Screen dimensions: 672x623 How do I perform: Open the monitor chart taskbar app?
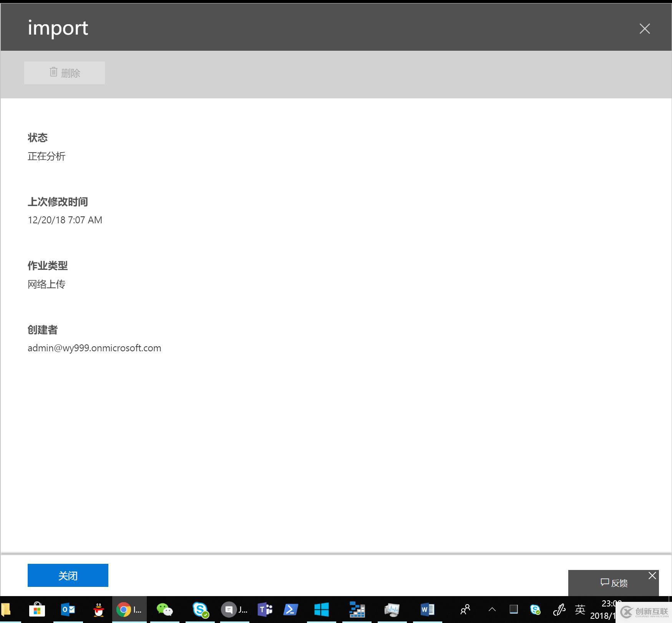[392, 610]
